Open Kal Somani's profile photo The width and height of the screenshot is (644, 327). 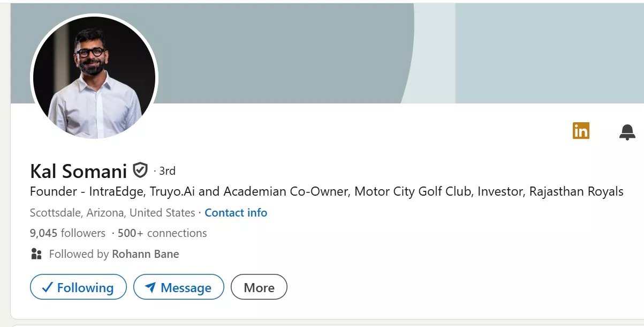pos(94,78)
